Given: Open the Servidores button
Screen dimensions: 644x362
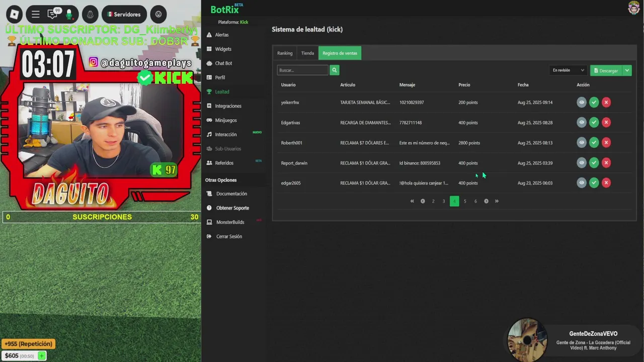Looking at the screenshot, I should (x=124, y=14).
